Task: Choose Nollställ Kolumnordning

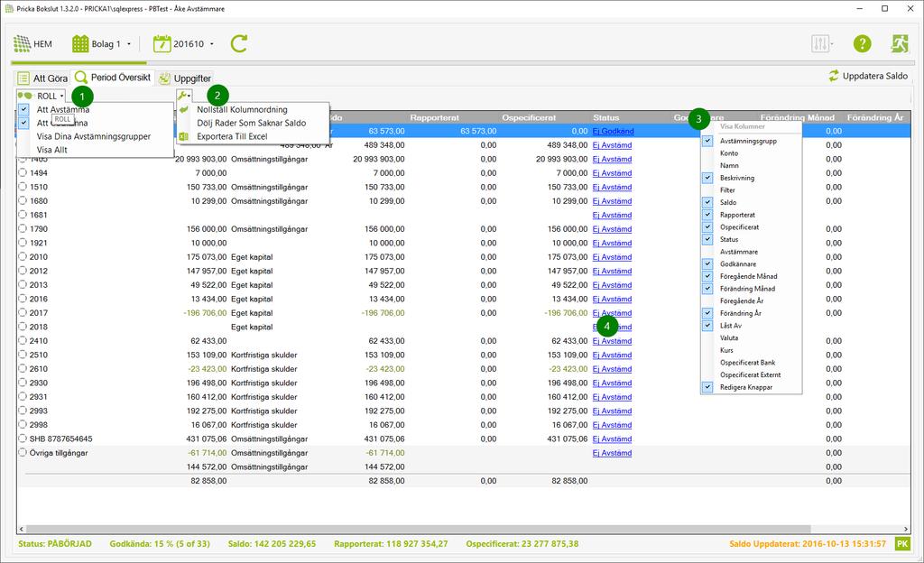Action: 242,109
